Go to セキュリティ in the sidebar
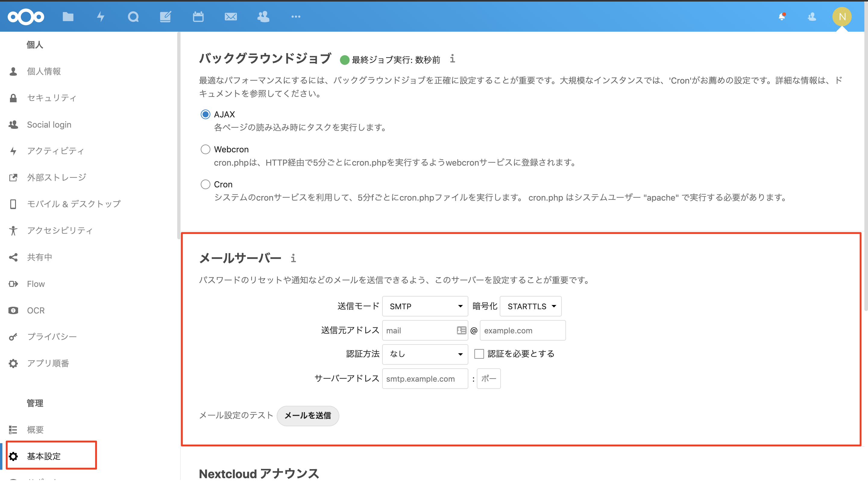The width and height of the screenshot is (868, 483). point(52,98)
